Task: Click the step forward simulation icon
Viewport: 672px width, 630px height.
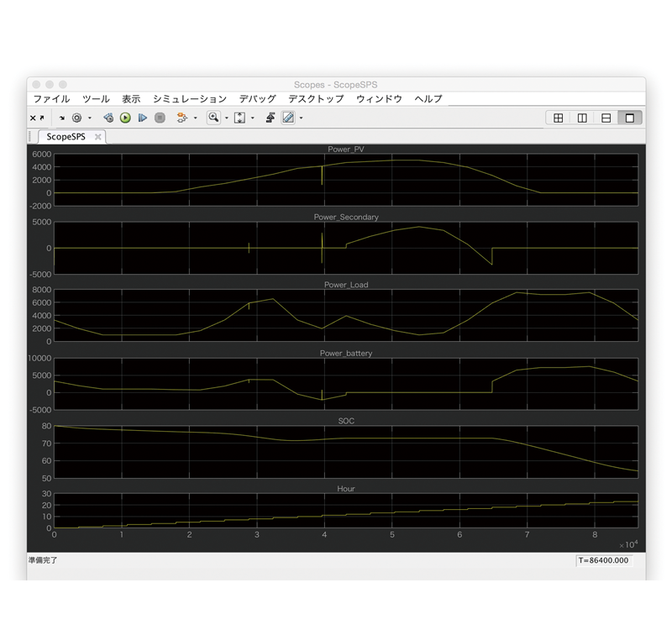Action: (x=143, y=118)
